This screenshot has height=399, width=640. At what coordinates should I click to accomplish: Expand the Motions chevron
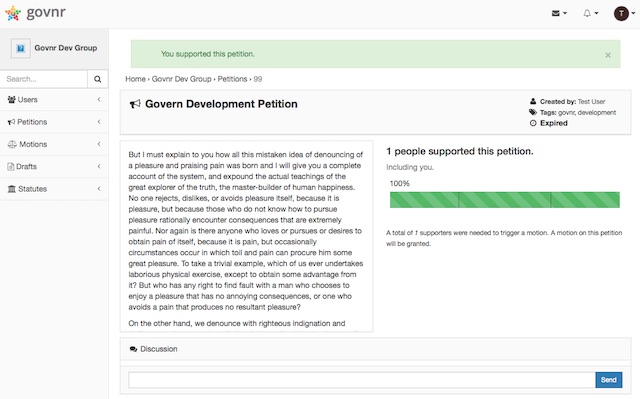click(x=99, y=144)
